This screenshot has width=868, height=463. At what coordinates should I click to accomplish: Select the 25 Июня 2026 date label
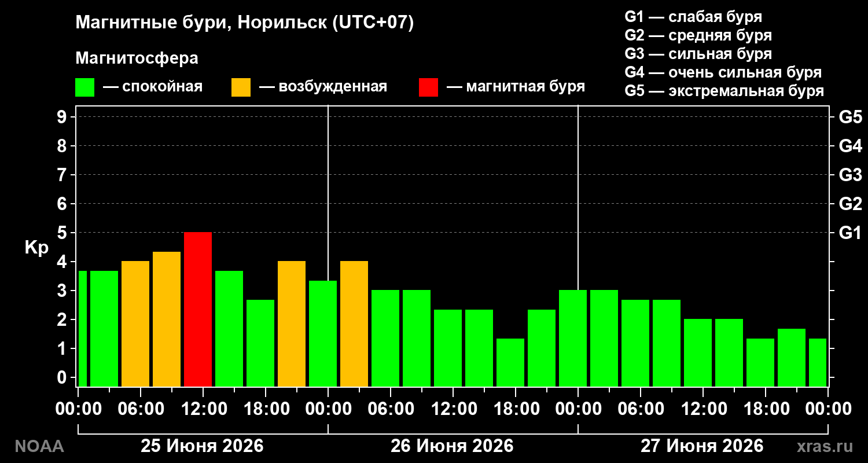(203, 446)
